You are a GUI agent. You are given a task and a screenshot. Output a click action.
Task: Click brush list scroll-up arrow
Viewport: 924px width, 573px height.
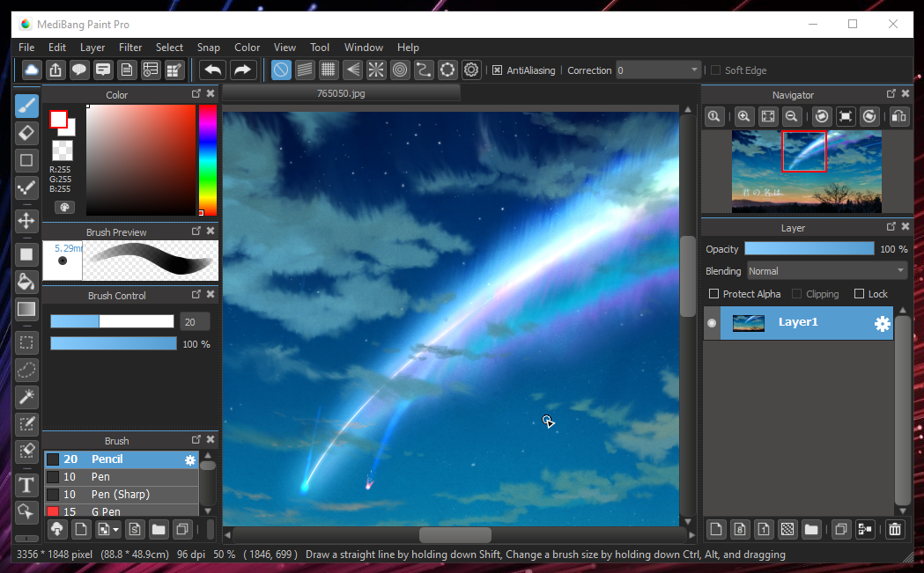coord(207,455)
